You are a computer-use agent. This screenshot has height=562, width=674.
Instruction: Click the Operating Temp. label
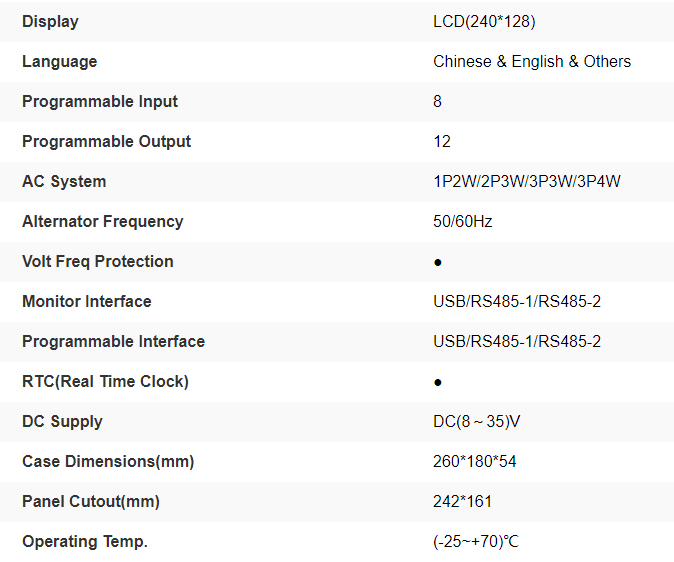85,541
